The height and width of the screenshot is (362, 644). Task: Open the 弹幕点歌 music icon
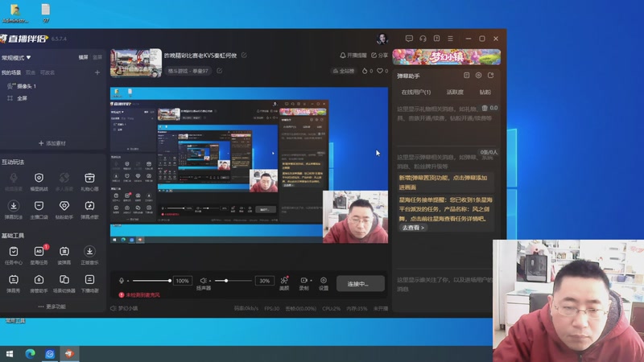89,206
